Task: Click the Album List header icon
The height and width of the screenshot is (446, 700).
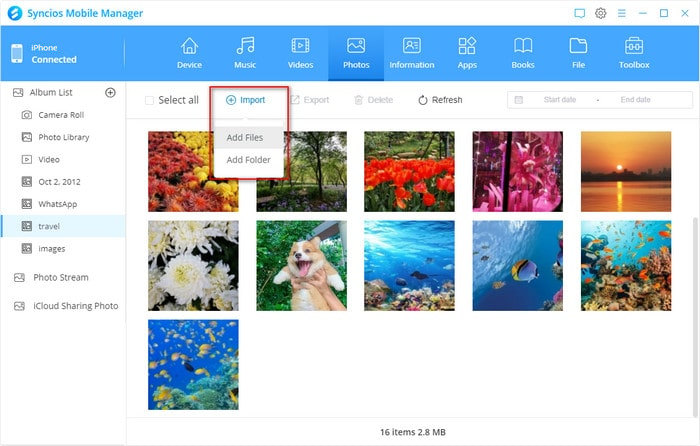Action: point(18,92)
